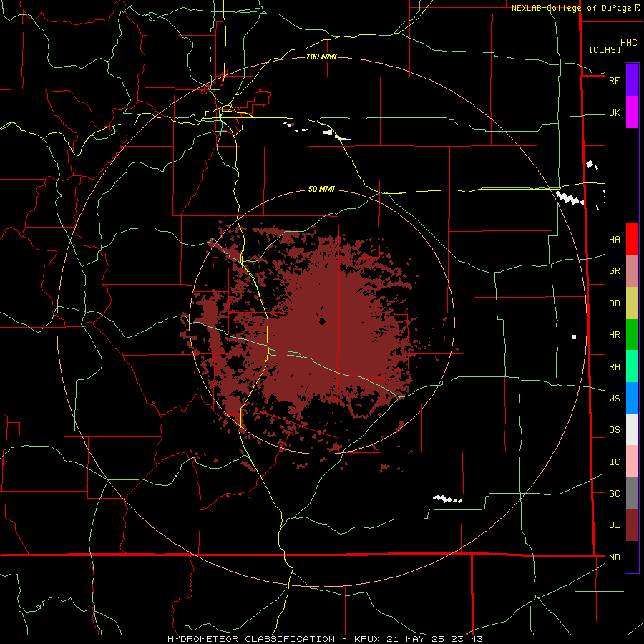Click the isolated white square echo east
Screen dimensions: 644x644
click(x=574, y=337)
